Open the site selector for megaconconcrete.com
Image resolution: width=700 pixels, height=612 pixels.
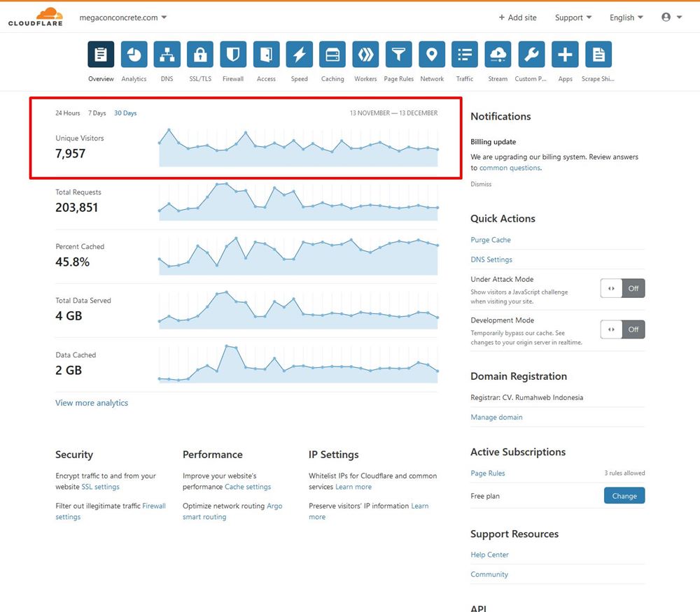coord(123,17)
